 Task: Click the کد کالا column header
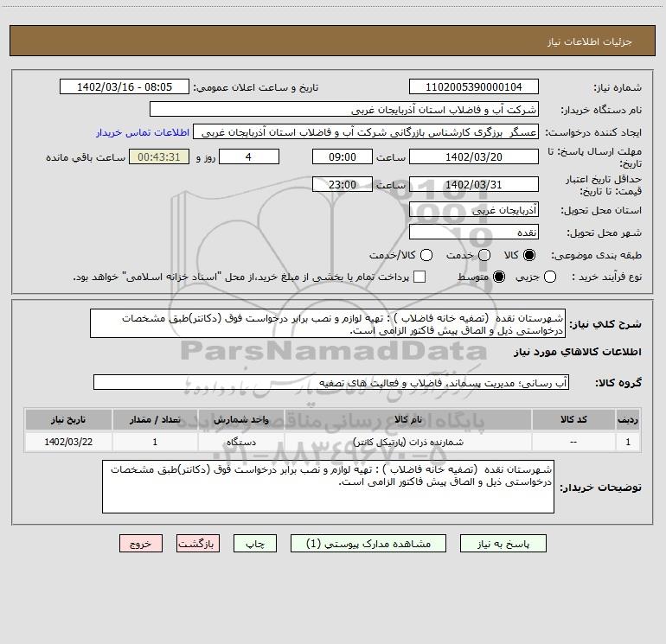pos(573,419)
